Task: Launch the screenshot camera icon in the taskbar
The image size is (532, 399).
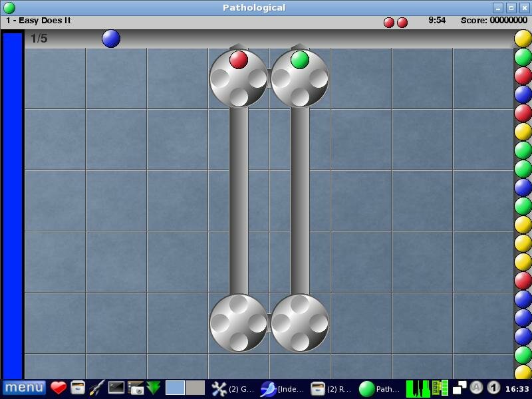Action: (136, 388)
